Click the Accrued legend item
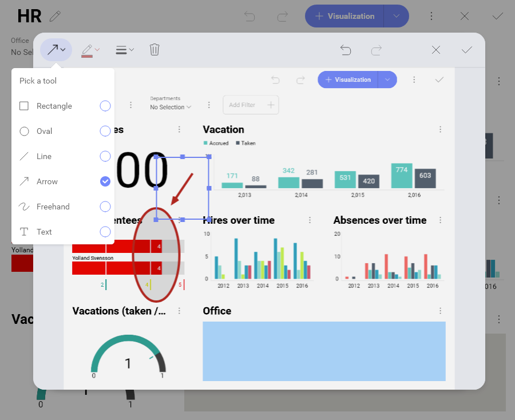This screenshot has height=420, width=515. click(x=216, y=143)
